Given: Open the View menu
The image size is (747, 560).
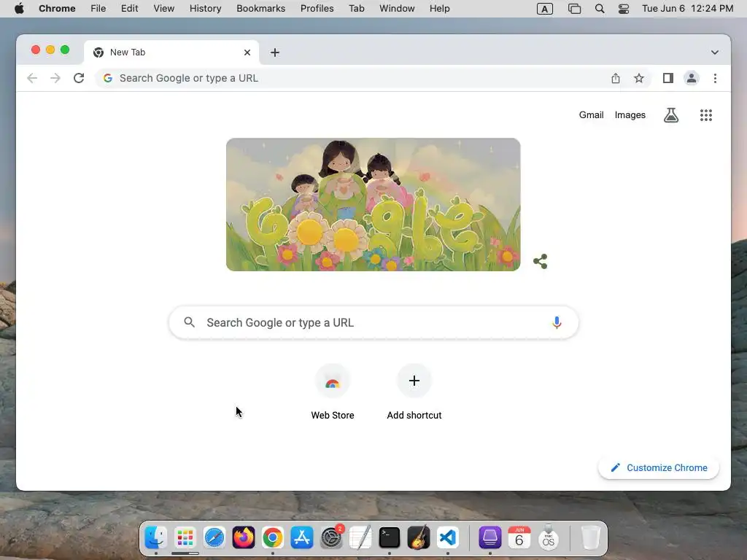Looking at the screenshot, I should point(164,9).
